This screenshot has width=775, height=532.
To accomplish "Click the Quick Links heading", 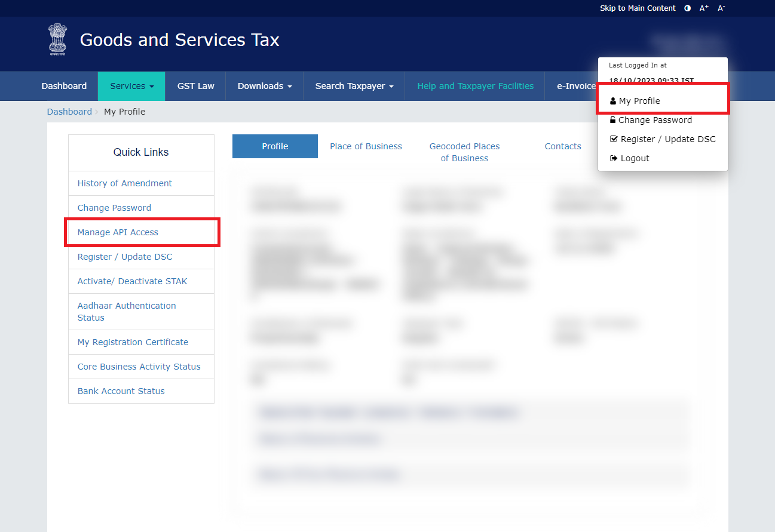I will click(x=141, y=152).
